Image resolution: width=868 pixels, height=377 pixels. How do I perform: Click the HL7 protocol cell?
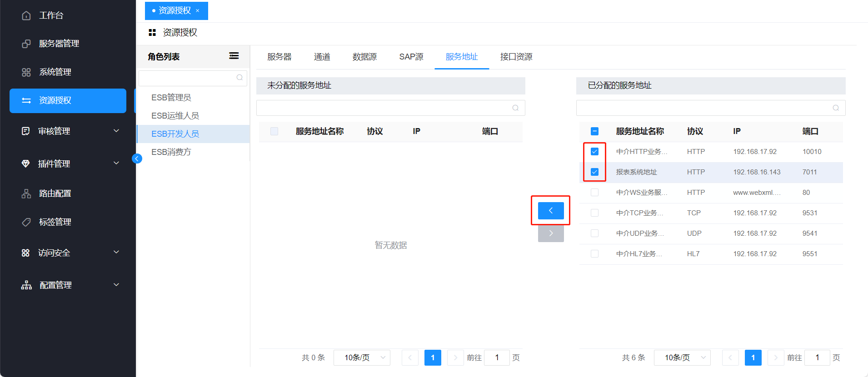[693, 254]
